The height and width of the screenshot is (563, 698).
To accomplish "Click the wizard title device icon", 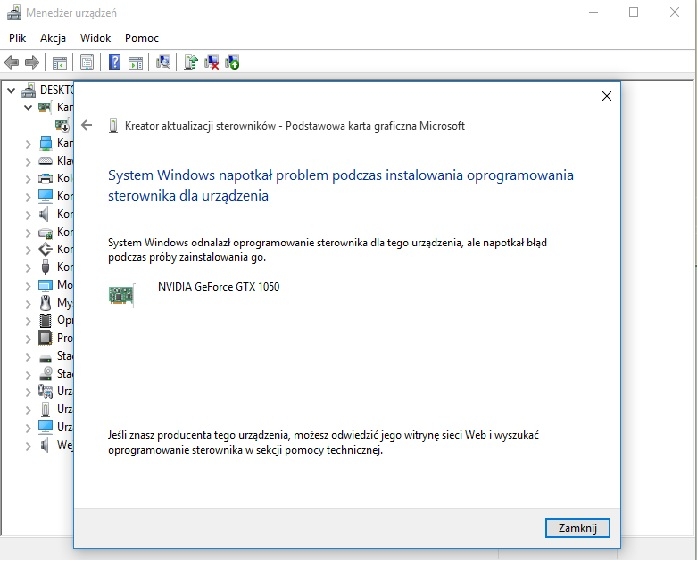I will [114, 126].
